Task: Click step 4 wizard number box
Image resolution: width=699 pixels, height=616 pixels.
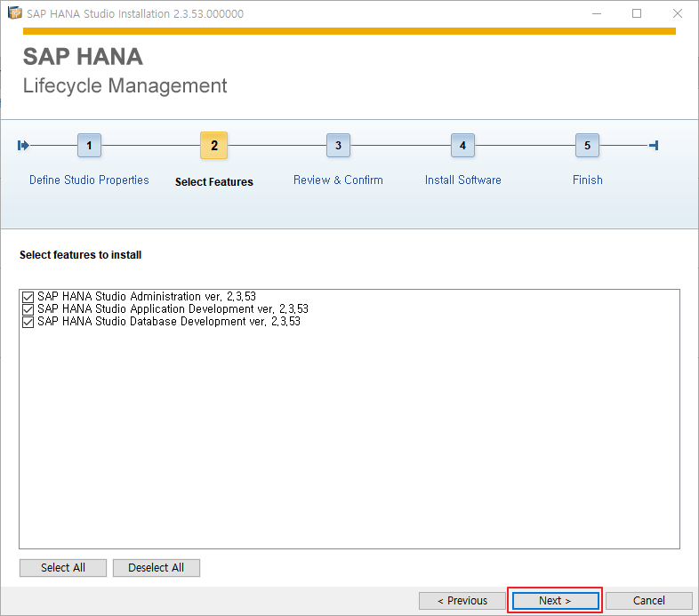Action: point(462,145)
